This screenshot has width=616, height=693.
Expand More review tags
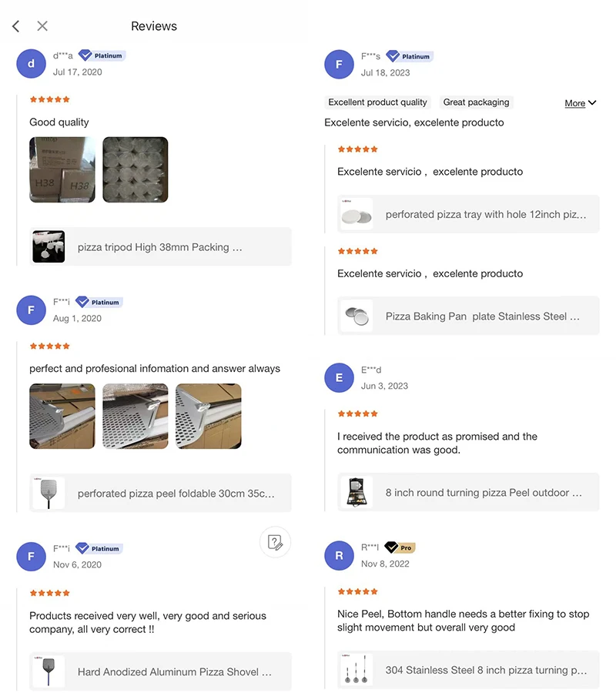pos(580,103)
